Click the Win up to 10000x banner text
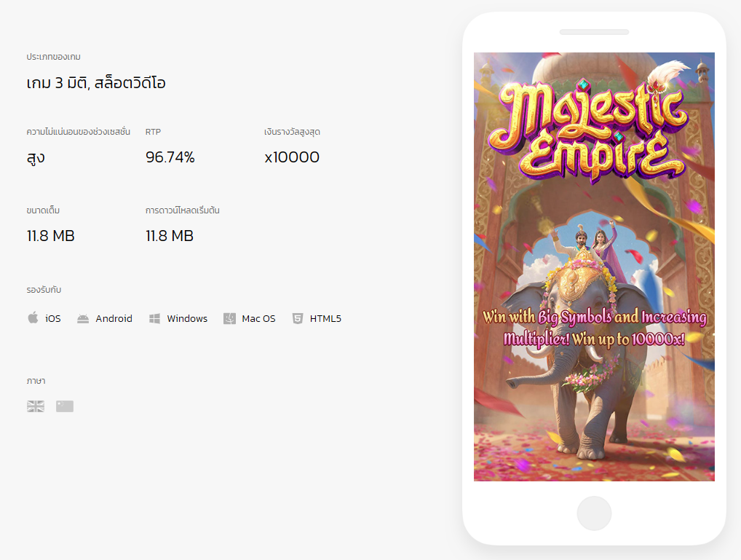The image size is (741, 560). point(594,328)
